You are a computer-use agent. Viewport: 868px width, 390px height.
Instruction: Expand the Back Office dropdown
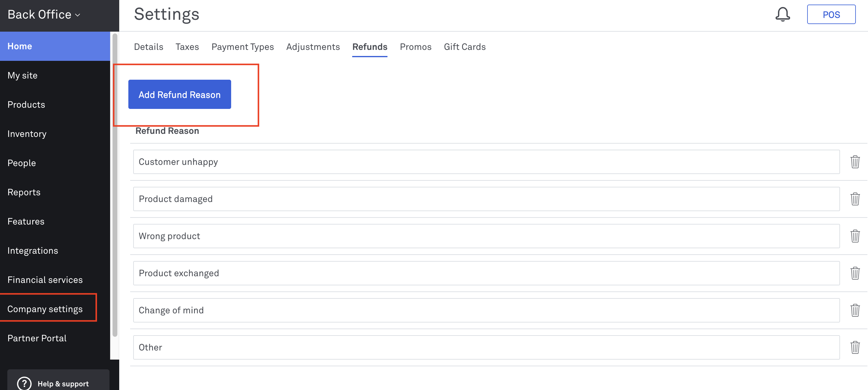[44, 15]
